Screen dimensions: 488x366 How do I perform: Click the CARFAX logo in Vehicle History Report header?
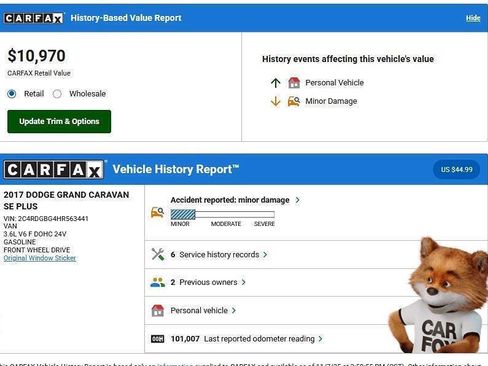[x=54, y=170]
